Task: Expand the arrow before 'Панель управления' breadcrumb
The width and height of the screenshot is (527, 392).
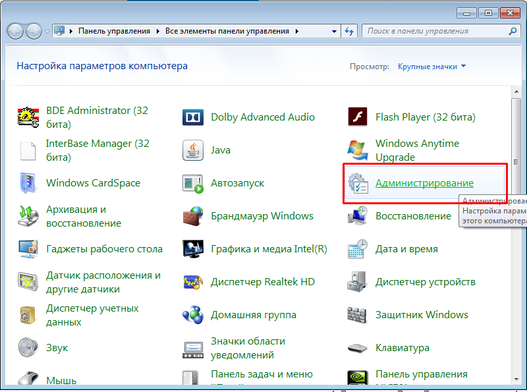Action: pyautogui.click(x=71, y=31)
